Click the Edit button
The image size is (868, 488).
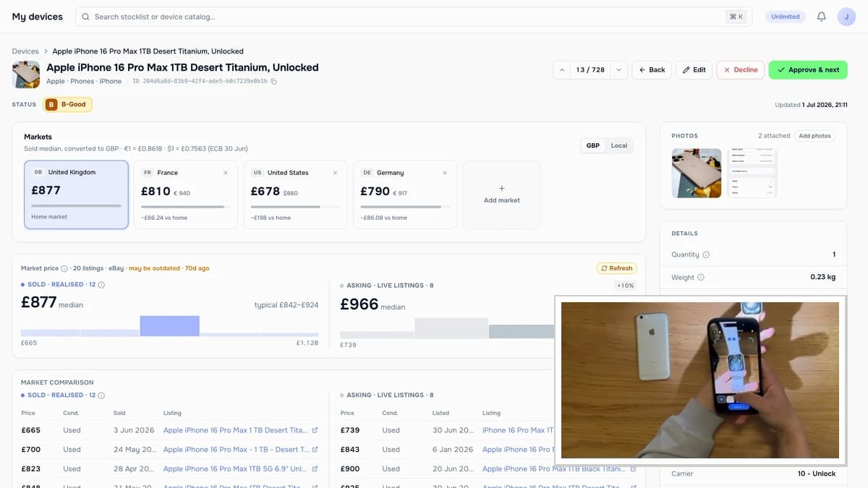(694, 70)
